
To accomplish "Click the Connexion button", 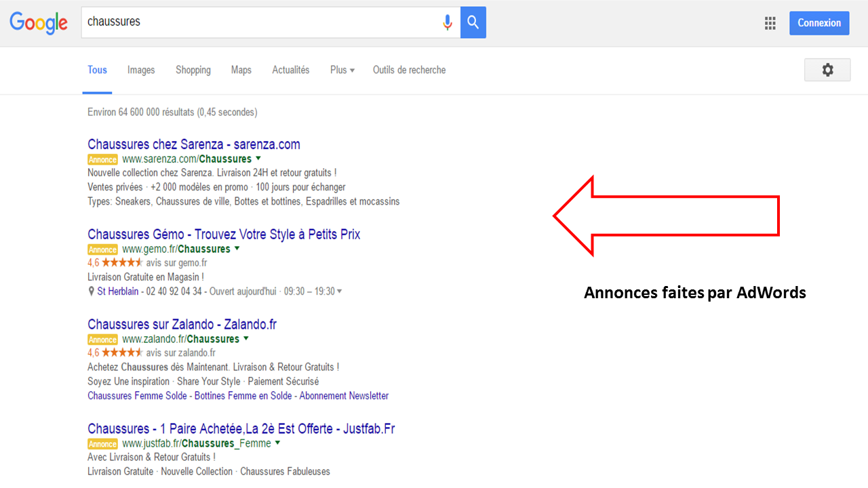I will coord(819,22).
